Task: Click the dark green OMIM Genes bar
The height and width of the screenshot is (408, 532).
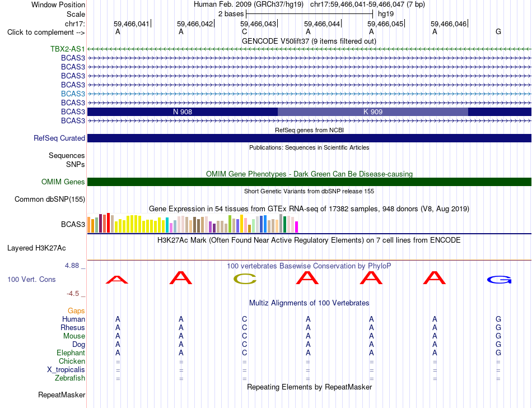Action: click(310, 182)
